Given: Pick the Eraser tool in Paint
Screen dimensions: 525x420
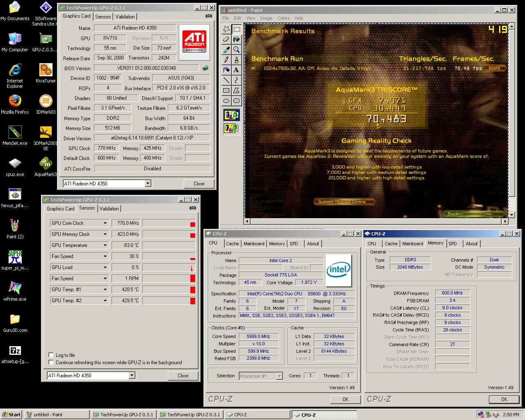Looking at the screenshot, I should tap(226, 39).
